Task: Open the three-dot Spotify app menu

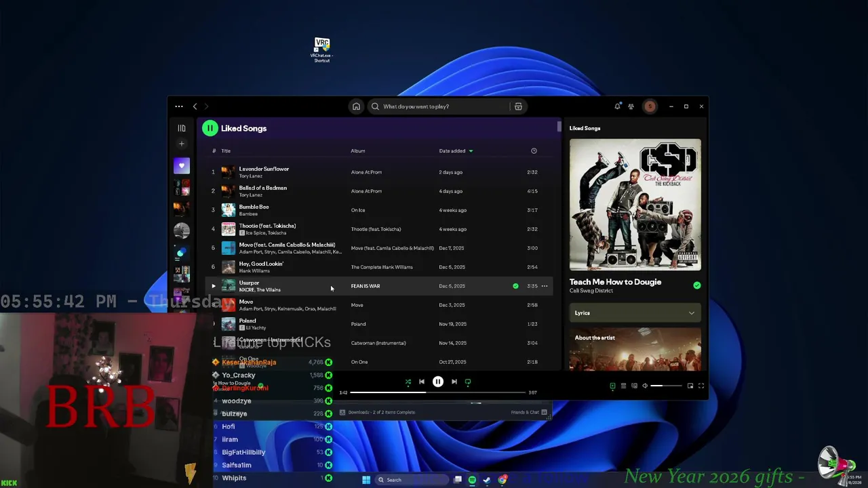Action: pos(179,106)
